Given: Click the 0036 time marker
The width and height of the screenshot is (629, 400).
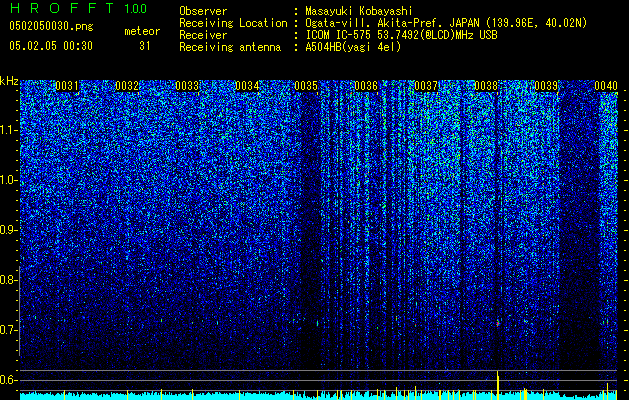Looking at the screenshot, I should [x=366, y=86].
